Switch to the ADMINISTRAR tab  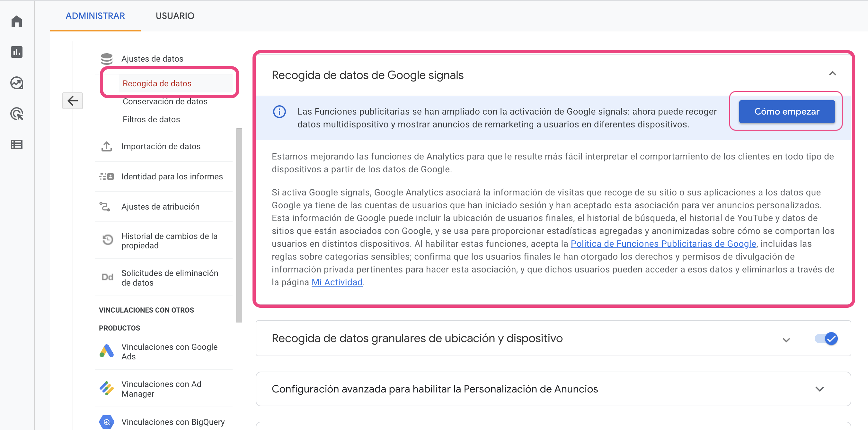coord(95,16)
